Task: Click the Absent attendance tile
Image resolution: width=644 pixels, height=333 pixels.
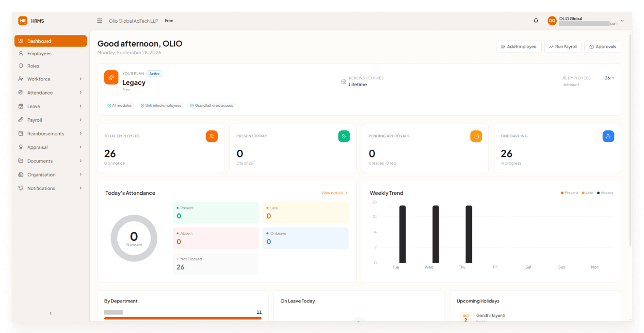Action: (216, 238)
